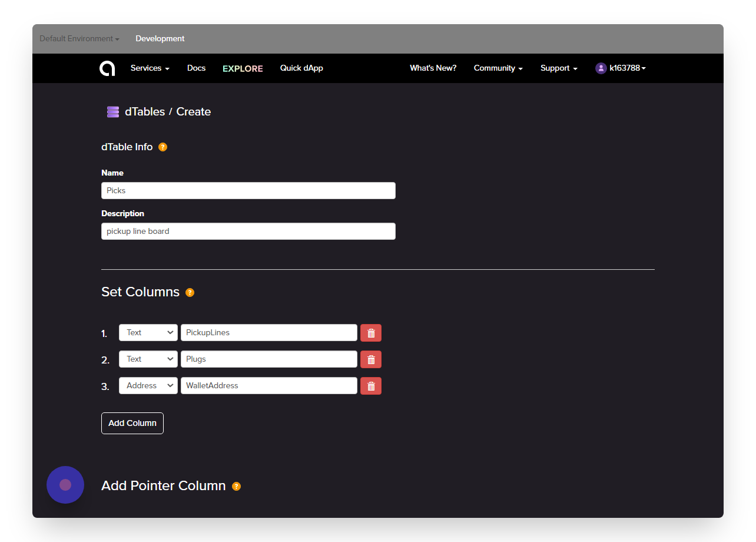756x542 pixels.
Task: Delete the Plugs column with trash icon
Action: tap(371, 359)
